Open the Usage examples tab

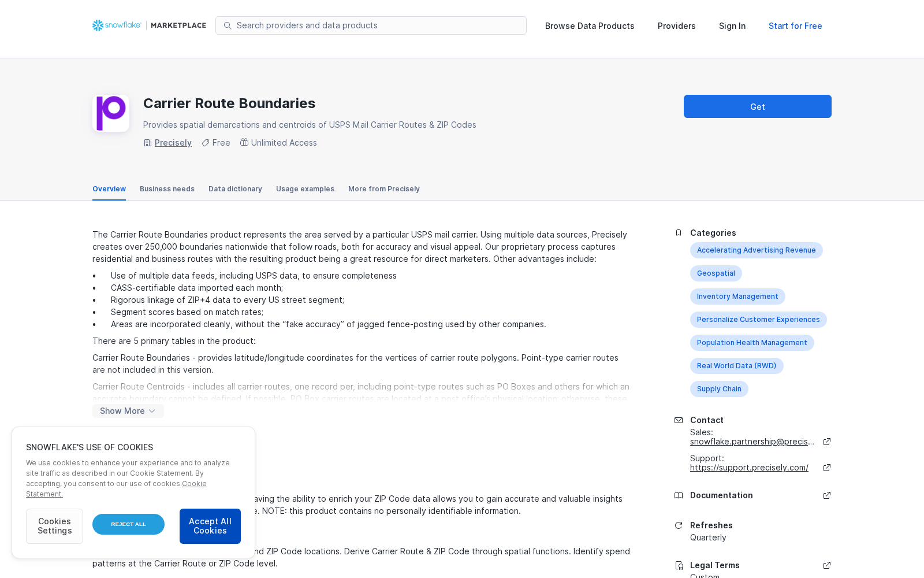[305, 189]
